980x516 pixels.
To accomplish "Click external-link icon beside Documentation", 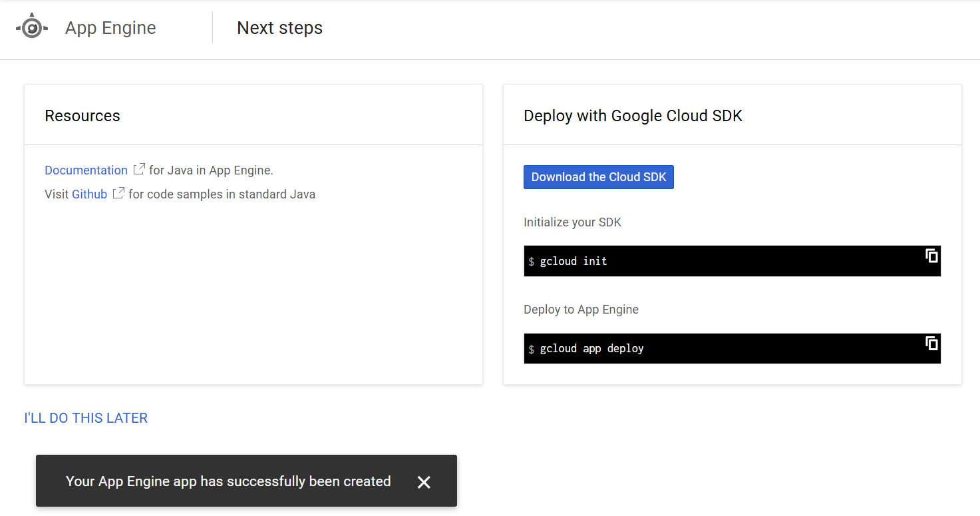I will pyautogui.click(x=138, y=170).
